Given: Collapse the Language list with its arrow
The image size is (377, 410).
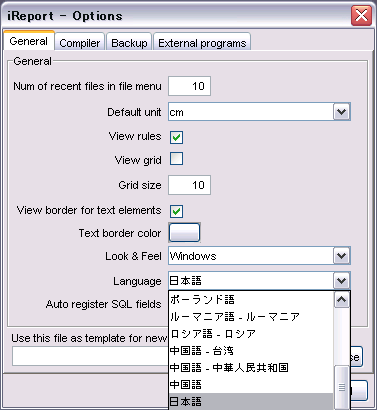Looking at the screenshot, I should (x=342, y=281).
